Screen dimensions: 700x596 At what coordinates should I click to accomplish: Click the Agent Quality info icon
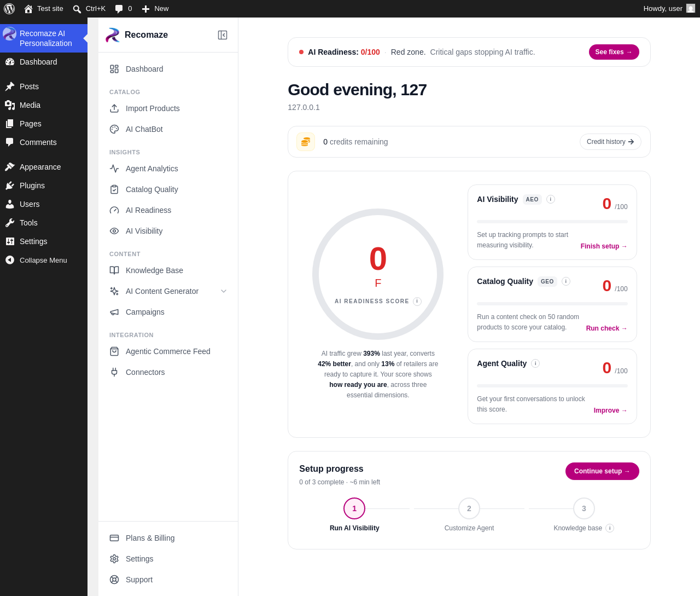tap(535, 363)
